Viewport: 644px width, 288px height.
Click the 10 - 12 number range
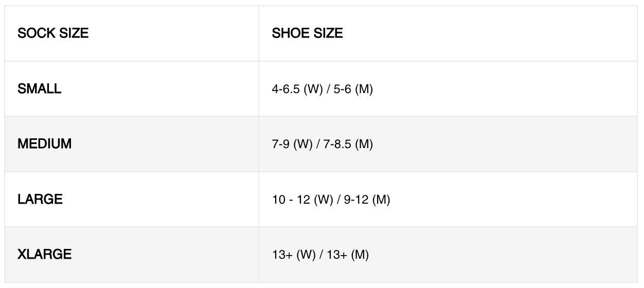(291, 200)
